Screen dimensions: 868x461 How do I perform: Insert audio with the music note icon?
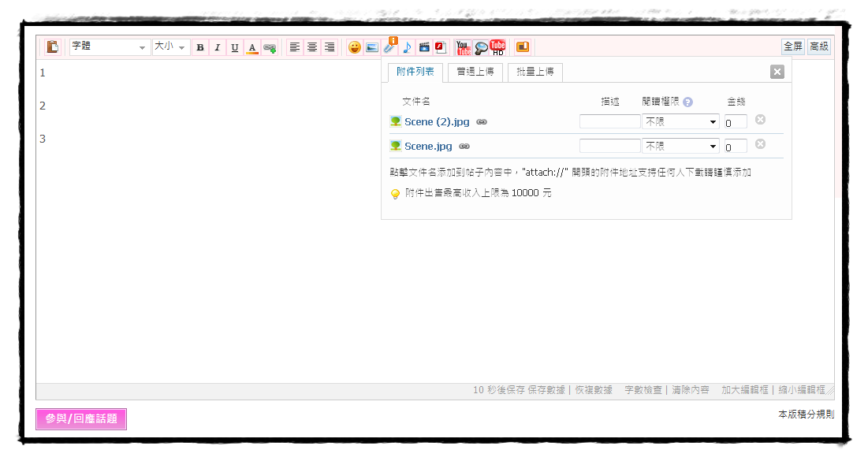pyautogui.click(x=407, y=47)
